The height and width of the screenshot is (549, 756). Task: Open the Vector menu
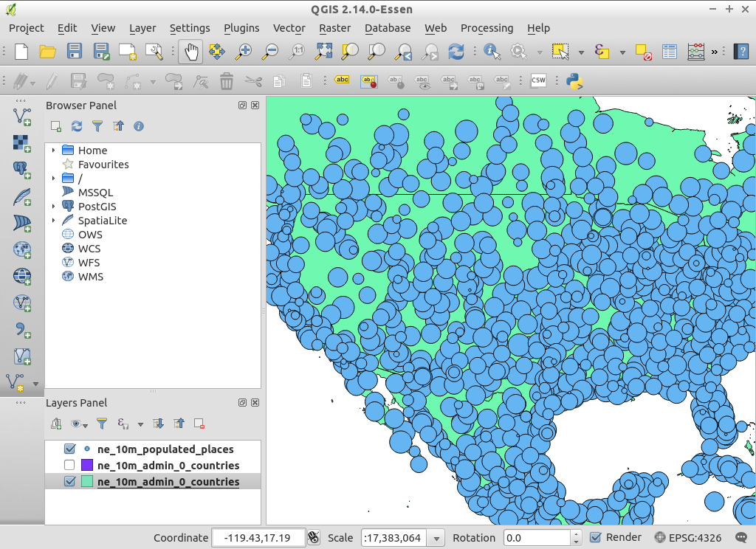[289, 28]
